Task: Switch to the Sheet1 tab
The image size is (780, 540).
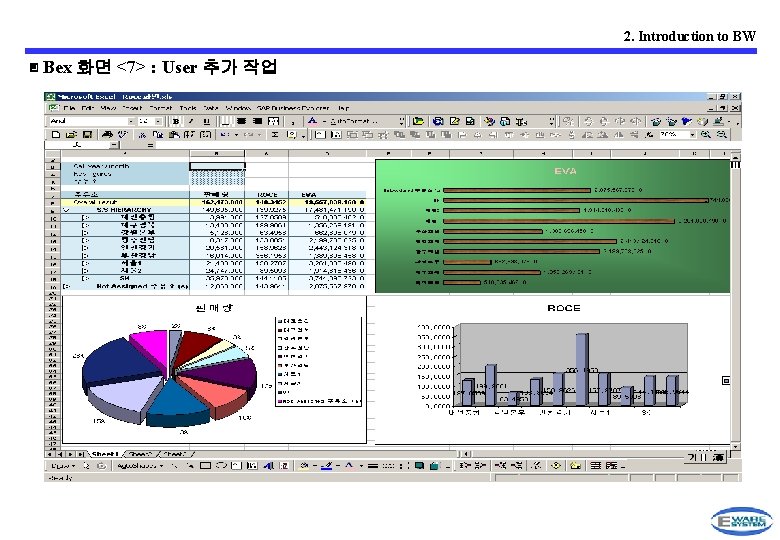Action: click(x=105, y=454)
